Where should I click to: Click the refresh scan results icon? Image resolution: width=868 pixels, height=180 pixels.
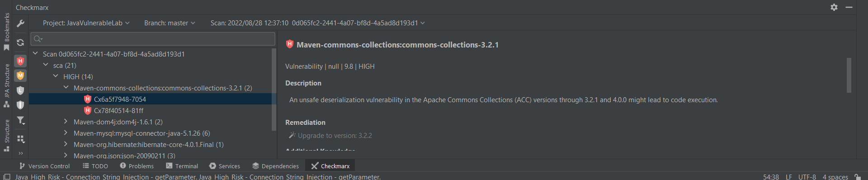pos(20,43)
